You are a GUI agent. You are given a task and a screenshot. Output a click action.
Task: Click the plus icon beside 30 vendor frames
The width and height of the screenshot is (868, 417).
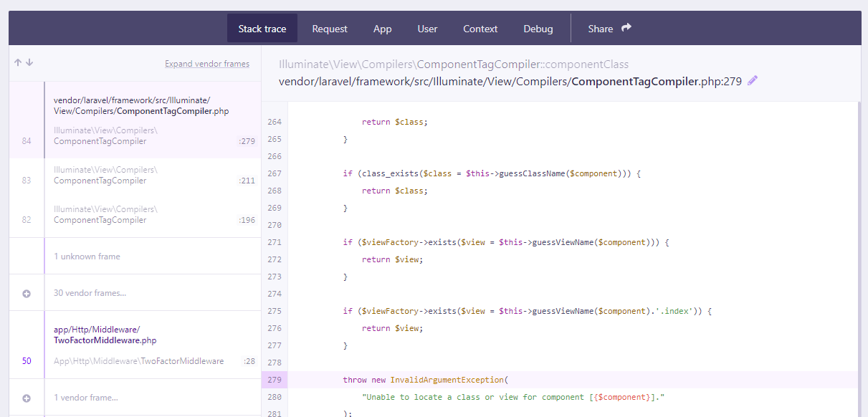[26, 292]
